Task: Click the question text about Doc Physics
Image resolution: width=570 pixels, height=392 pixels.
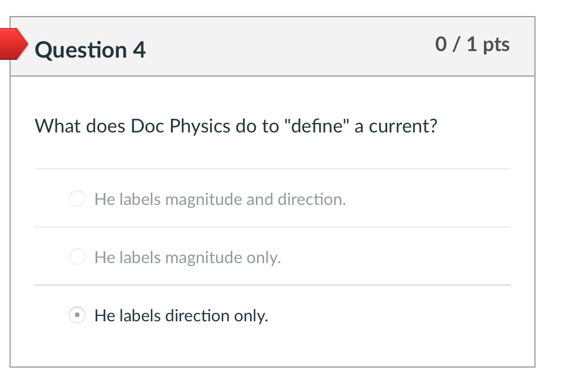Action: tap(236, 126)
